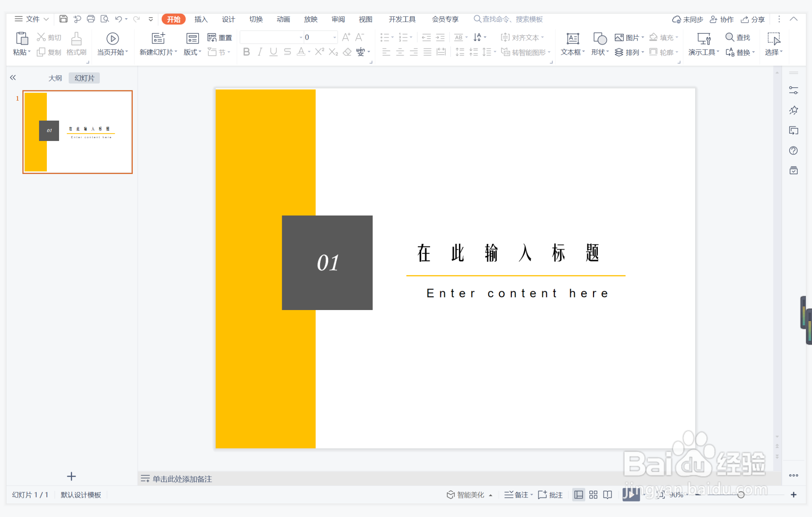Viewport: 812px width, 517px height.
Task: Toggle normal view in status bar
Action: click(x=579, y=495)
